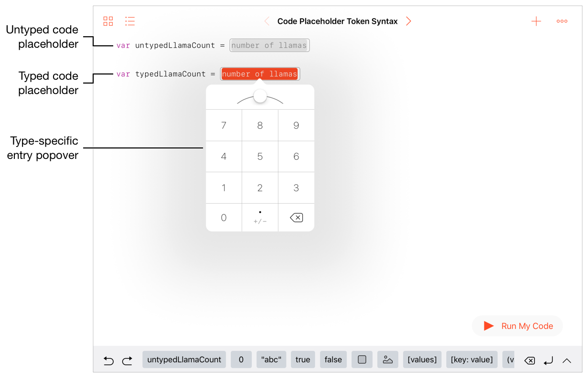
Task: Insert a color literal swatch from shortcut bar
Action: click(362, 359)
